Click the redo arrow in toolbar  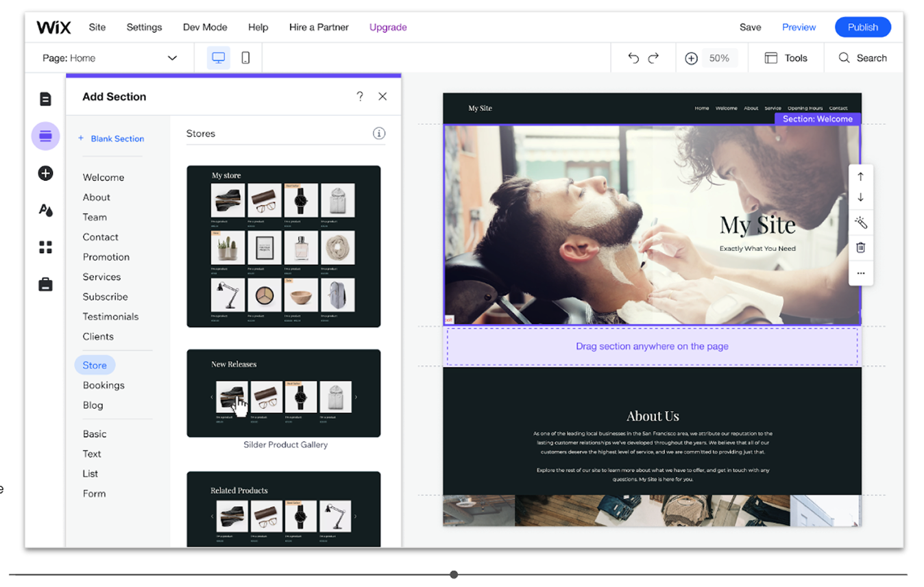coord(653,58)
